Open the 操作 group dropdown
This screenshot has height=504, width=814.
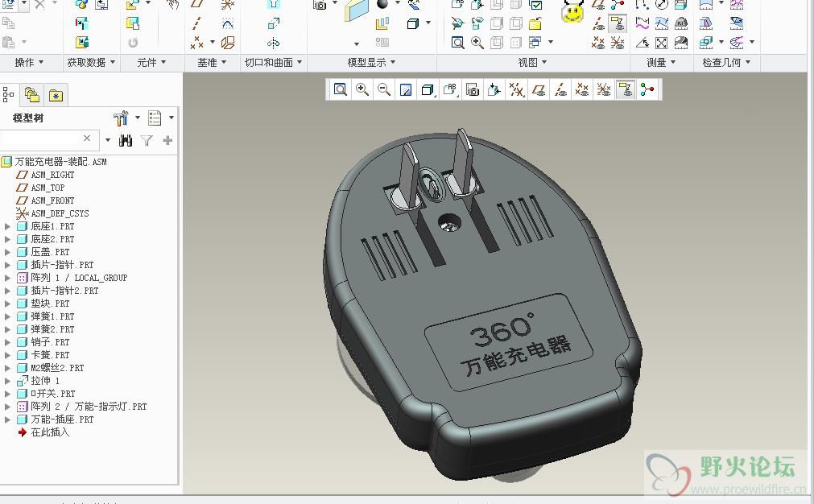coord(29,62)
